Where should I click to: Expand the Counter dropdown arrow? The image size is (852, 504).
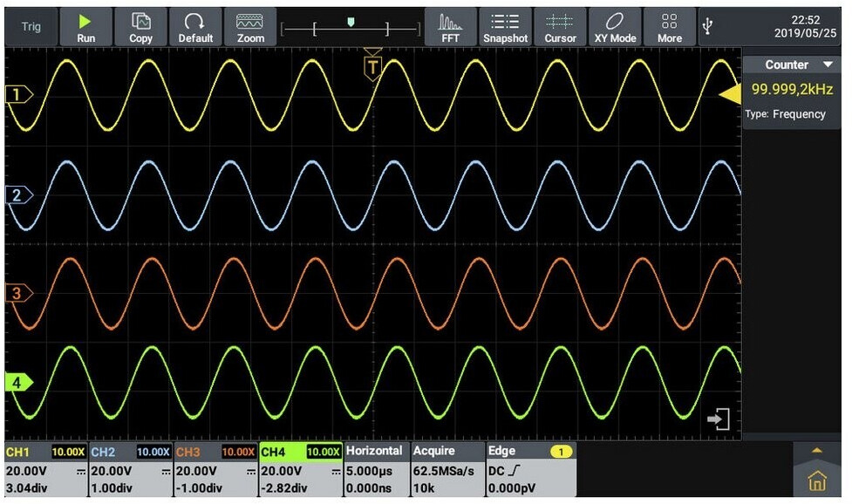(x=828, y=65)
